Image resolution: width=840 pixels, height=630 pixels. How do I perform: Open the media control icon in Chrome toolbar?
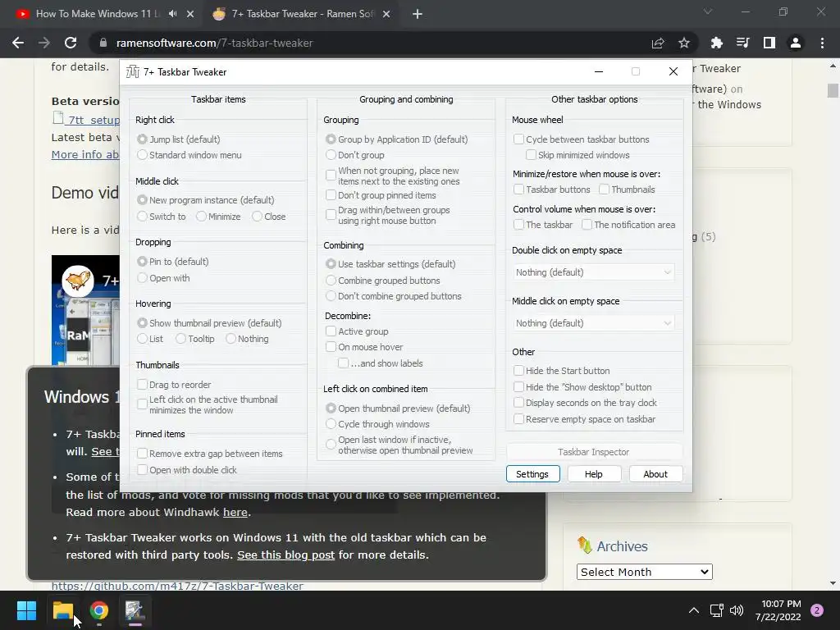(742, 43)
